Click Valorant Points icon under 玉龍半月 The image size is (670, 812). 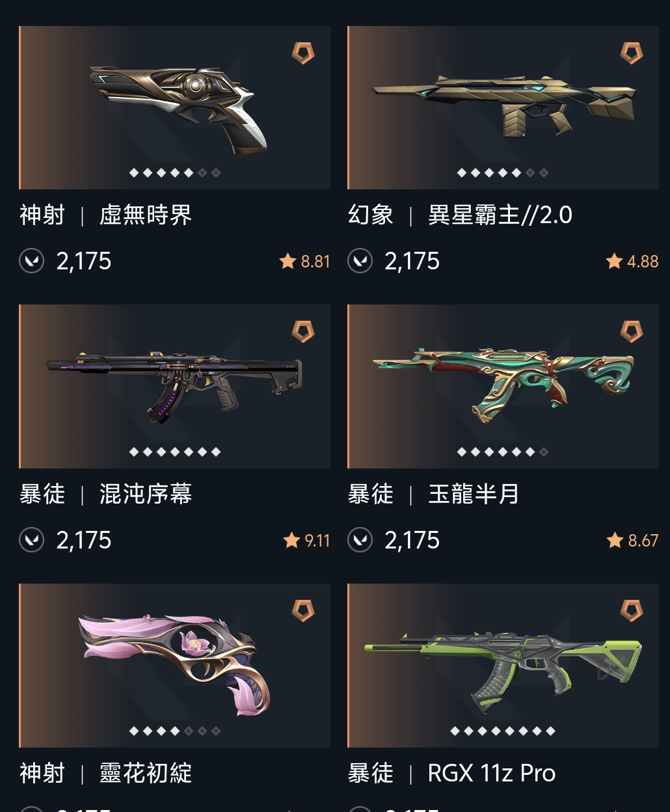point(360,540)
